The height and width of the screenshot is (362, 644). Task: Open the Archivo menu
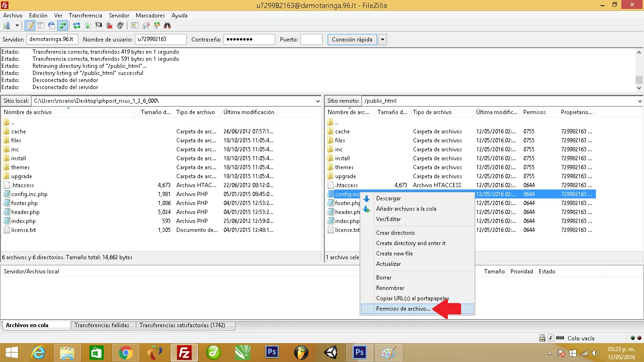13,16
